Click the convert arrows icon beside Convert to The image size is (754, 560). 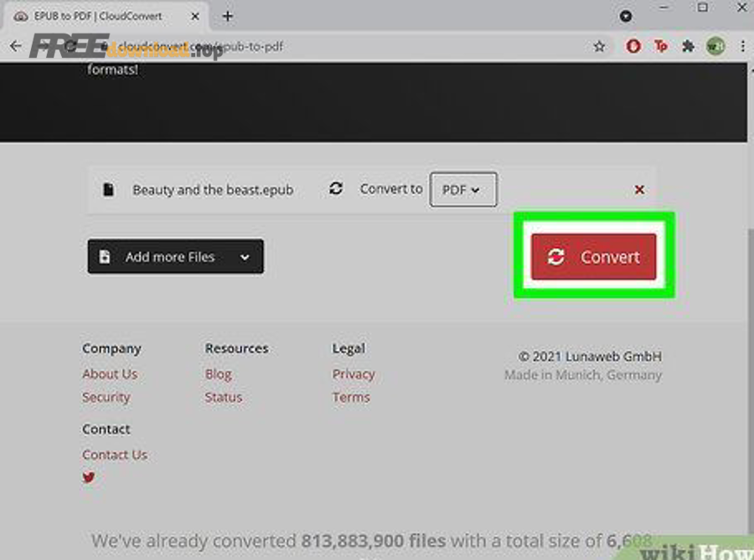tap(336, 188)
